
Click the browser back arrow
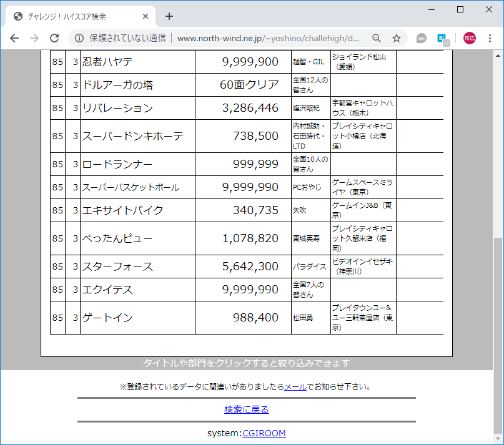[x=14, y=38]
